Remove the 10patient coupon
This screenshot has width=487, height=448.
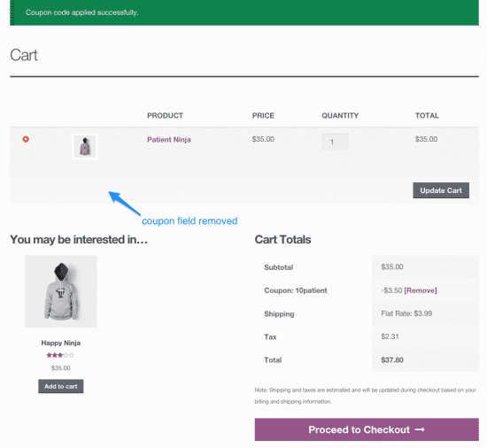point(421,290)
